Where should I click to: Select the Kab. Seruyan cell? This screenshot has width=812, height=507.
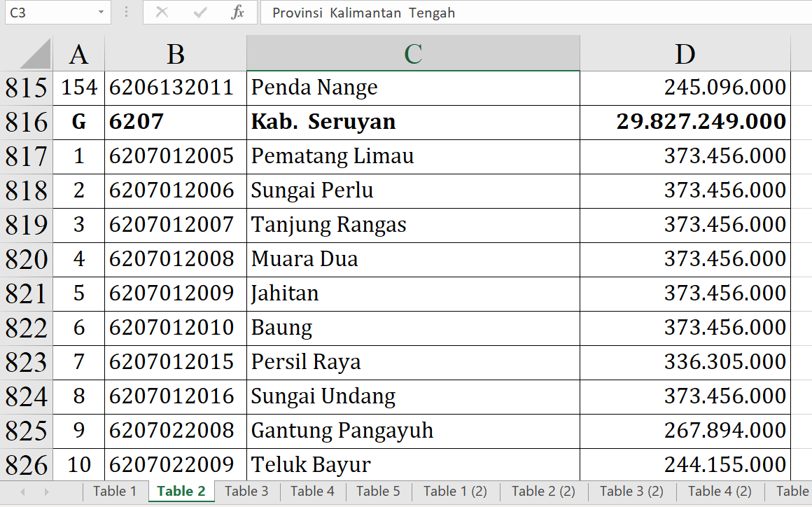point(413,123)
